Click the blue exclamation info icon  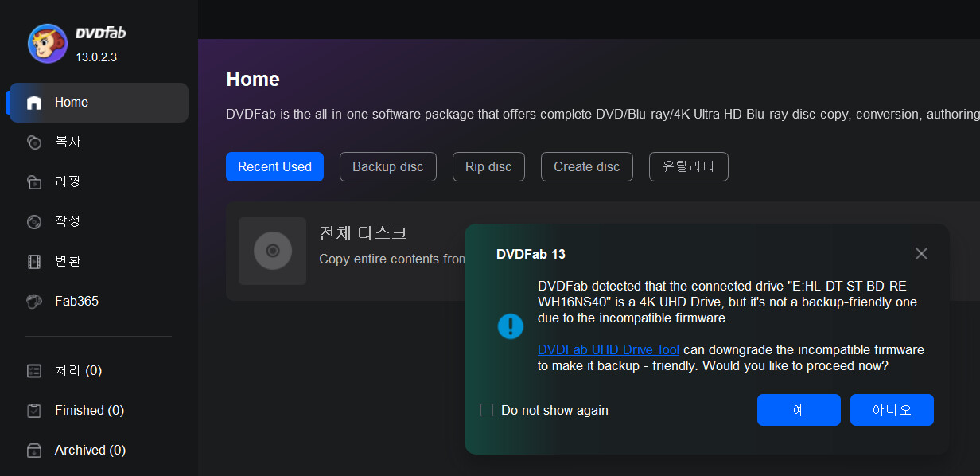pos(511,326)
